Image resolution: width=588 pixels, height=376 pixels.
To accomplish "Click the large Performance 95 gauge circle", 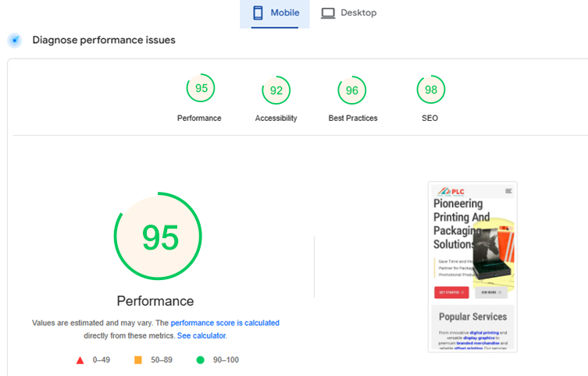I will pyautogui.click(x=159, y=236).
